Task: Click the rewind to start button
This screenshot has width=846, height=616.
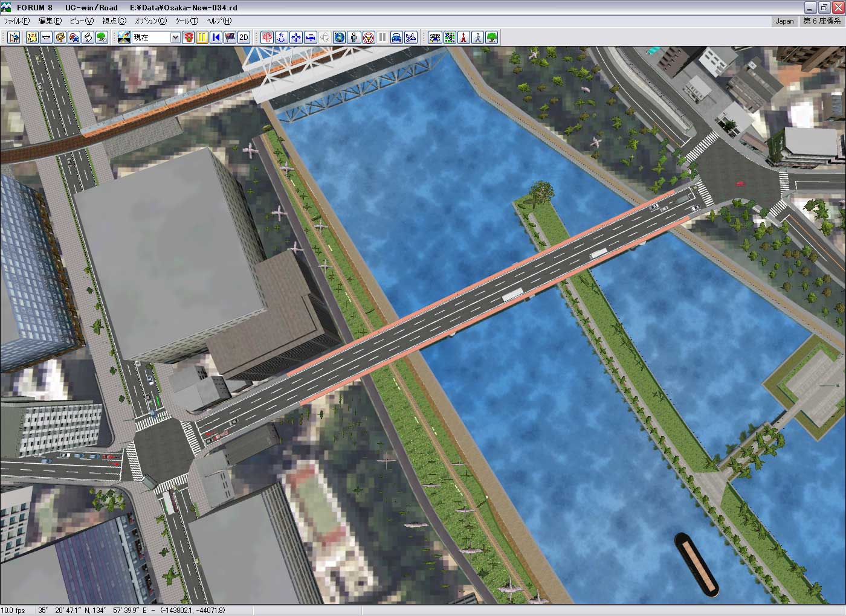Action: pos(216,37)
